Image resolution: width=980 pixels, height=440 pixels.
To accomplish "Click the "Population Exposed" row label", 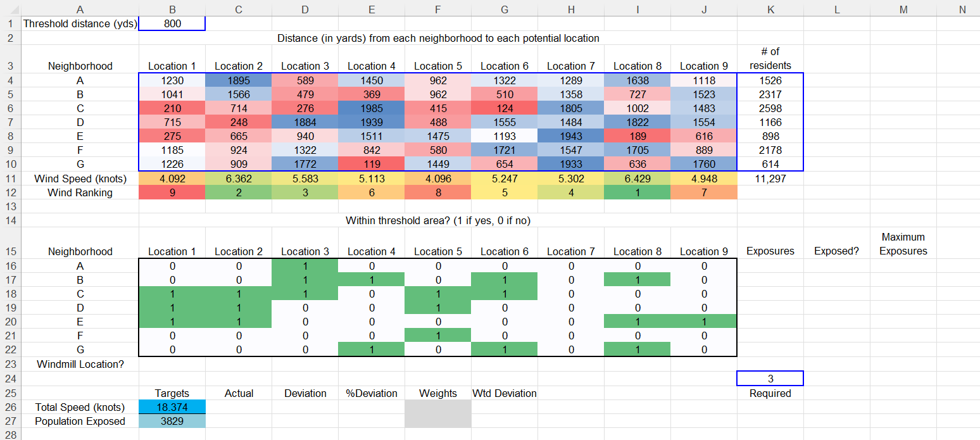I will tap(80, 421).
